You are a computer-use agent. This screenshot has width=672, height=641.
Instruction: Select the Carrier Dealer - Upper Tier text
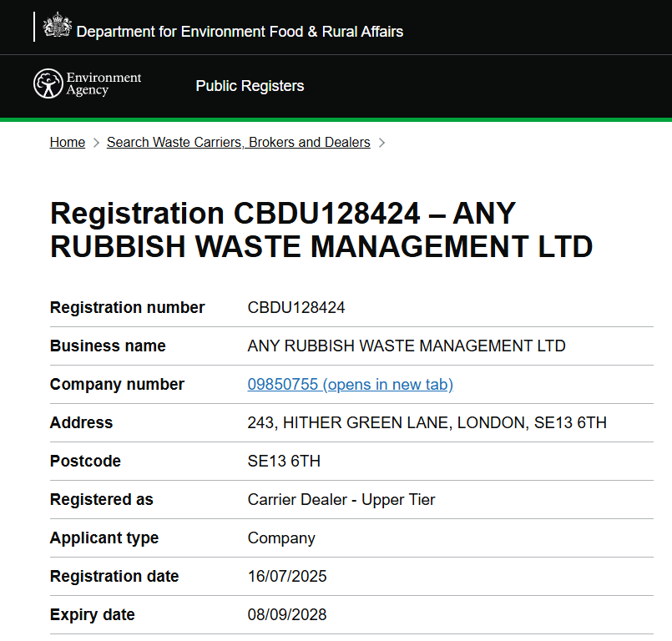coord(341,500)
